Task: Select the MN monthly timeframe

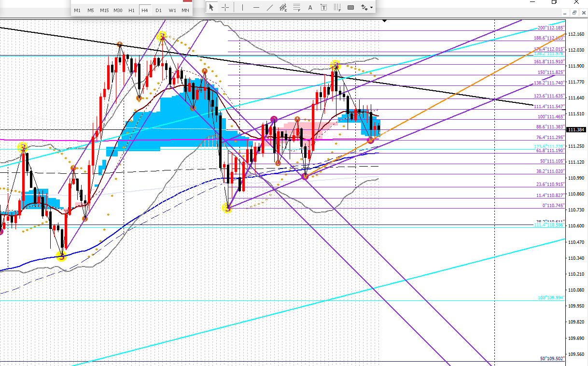Action: (185, 10)
